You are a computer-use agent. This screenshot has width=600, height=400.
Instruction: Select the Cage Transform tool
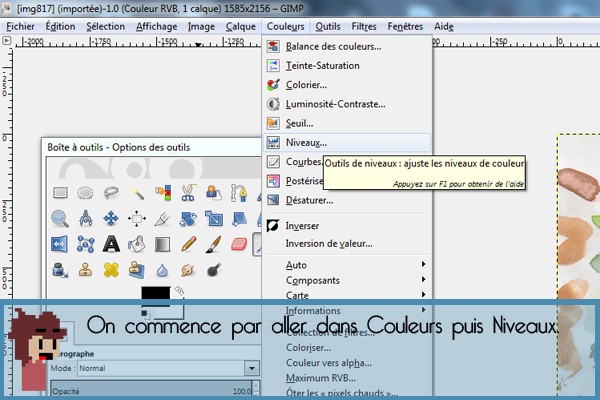pos(85,244)
